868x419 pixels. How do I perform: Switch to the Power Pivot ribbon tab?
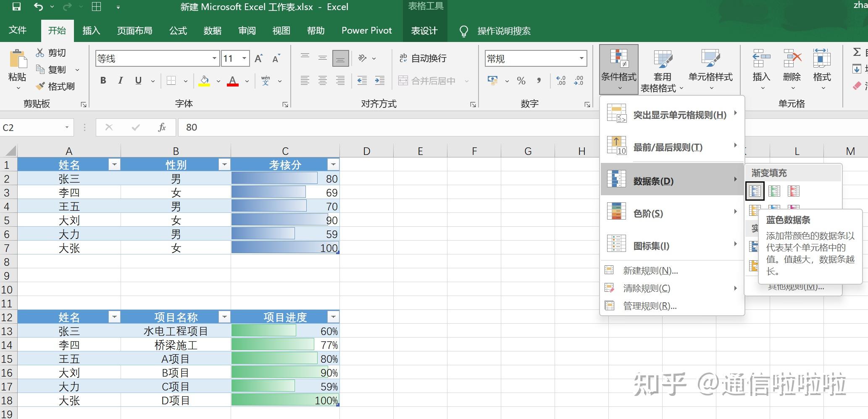[x=366, y=30]
